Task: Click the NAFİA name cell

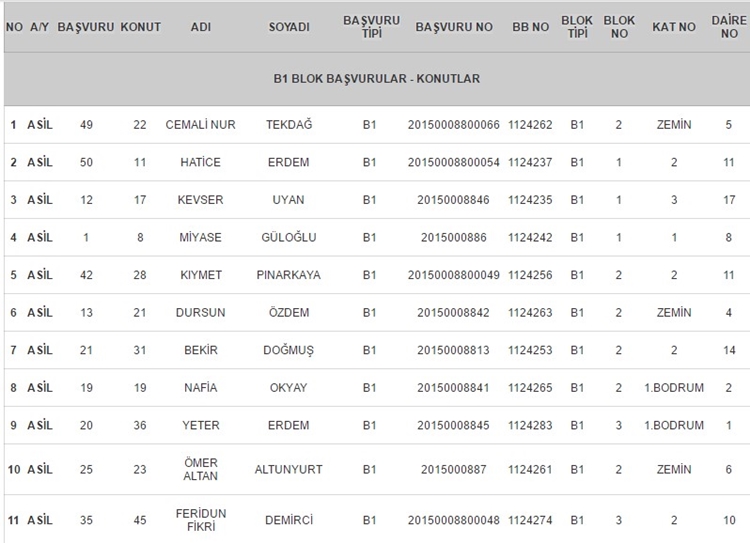Action: coord(200,387)
